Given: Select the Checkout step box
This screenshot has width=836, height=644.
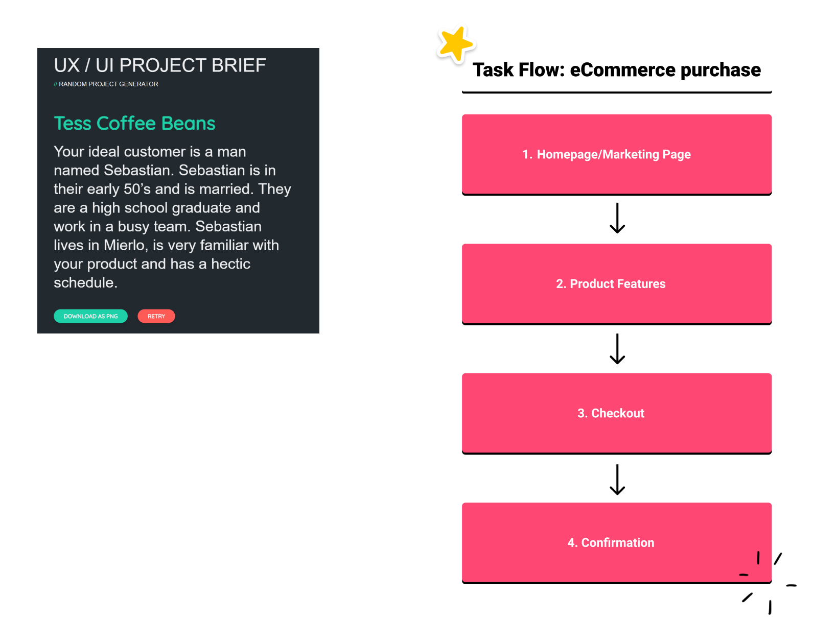Looking at the screenshot, I should 617,414.
